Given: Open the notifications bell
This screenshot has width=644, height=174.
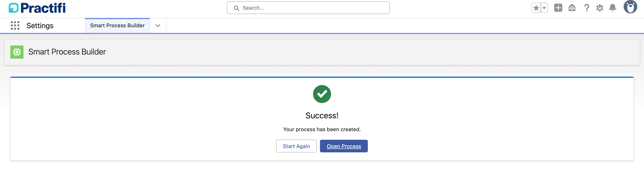Looking at the screenshot, I should (612, 8).
